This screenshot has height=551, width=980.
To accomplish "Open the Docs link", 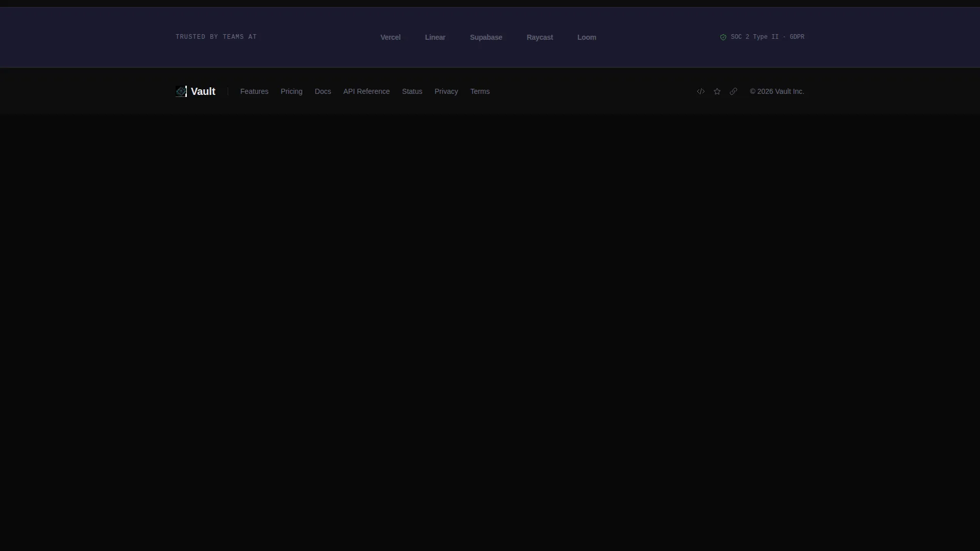I will [x=323, y=91].
